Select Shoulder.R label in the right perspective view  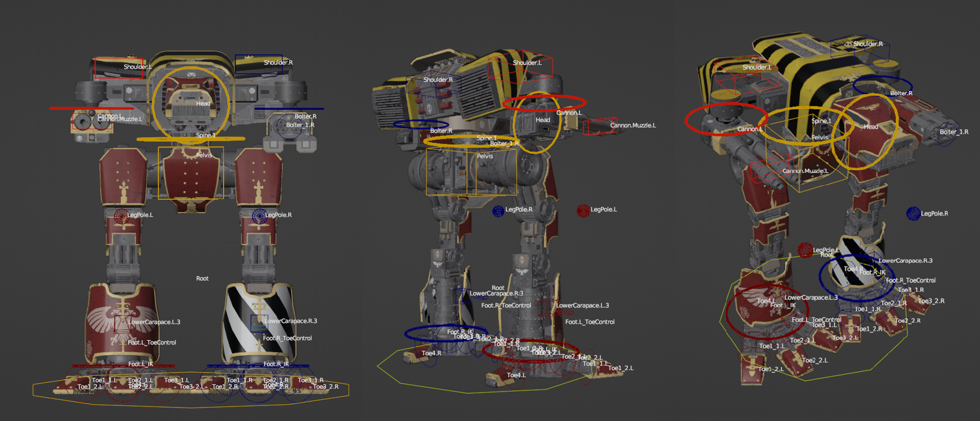pyautogui.click(x=868, y=44)
